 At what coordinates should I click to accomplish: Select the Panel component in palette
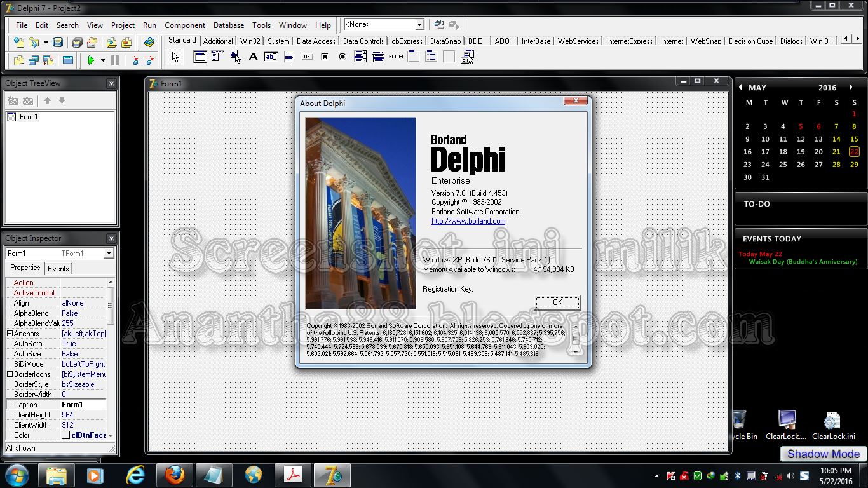pyautogui.click(x=449, y=57)
